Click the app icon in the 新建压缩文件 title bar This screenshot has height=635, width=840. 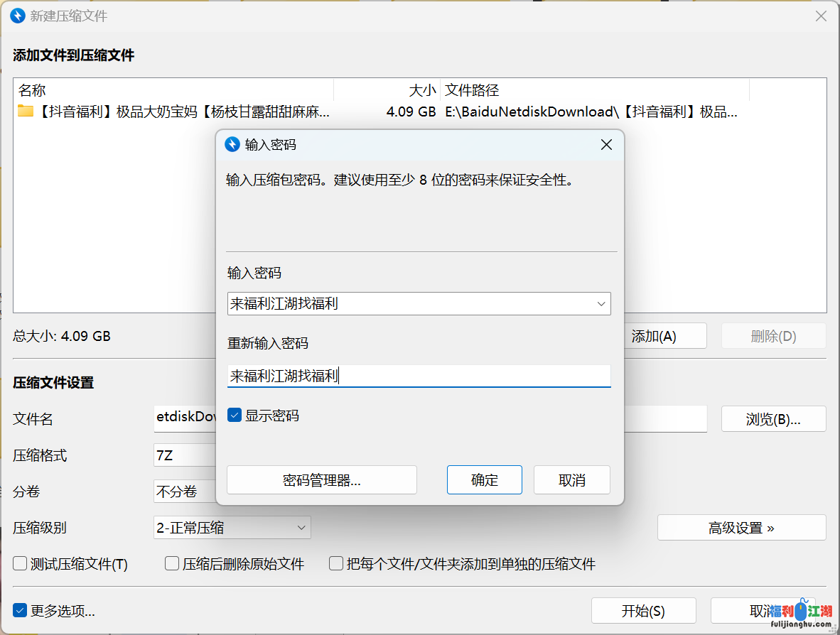(x=16, y=15)
